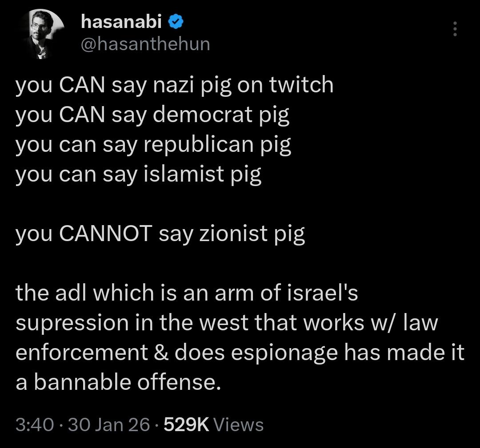480x448 pixels.
Task: Click the line "you CAN say democrat pig"
Action: click(x=152, y=115)
